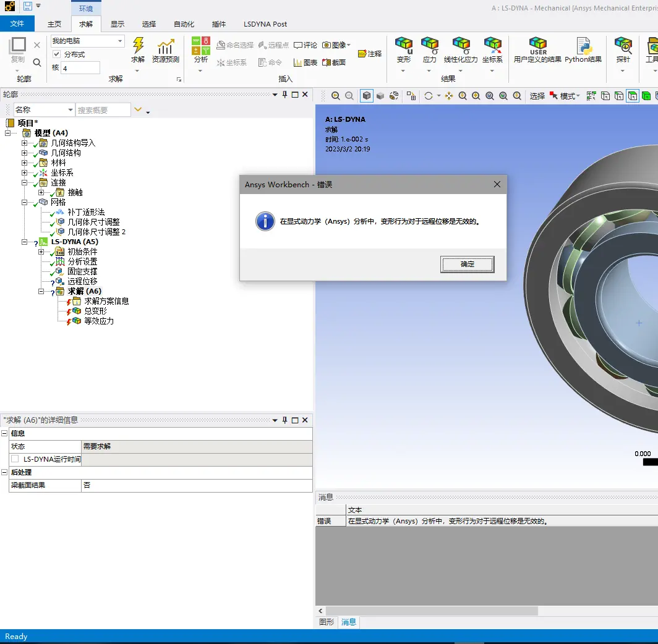The image size is (658, 644).
Task: Expand the 几何结构导入 tree node
Action: (x=24, y=143)
